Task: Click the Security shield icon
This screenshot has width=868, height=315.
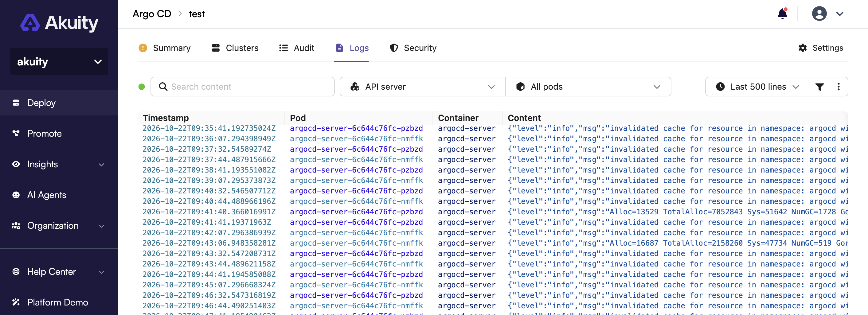Action: coord(393,48)
